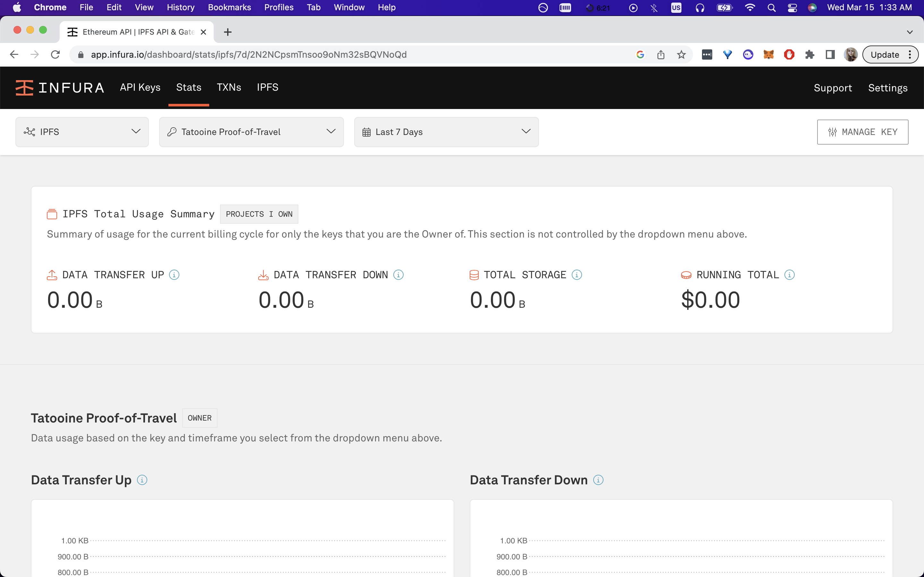Viewport: 924px width, 577px height.
Task: Open the Support link in header
Action: (x=833, y=88)
